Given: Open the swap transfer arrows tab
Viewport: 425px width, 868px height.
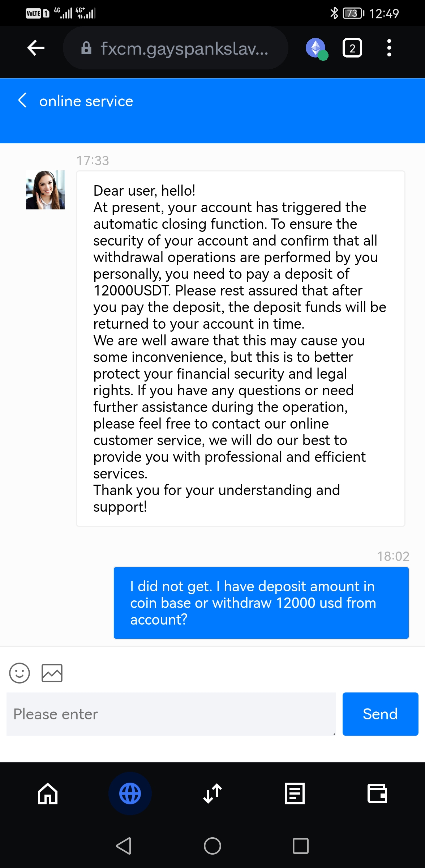Looking at the screenshot, I should [x=212, y=793].
